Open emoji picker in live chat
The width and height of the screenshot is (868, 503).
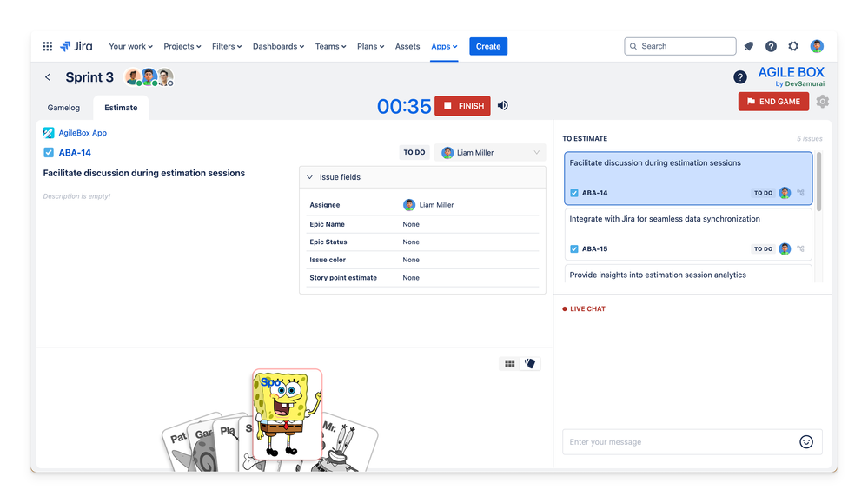pos(806,441)
